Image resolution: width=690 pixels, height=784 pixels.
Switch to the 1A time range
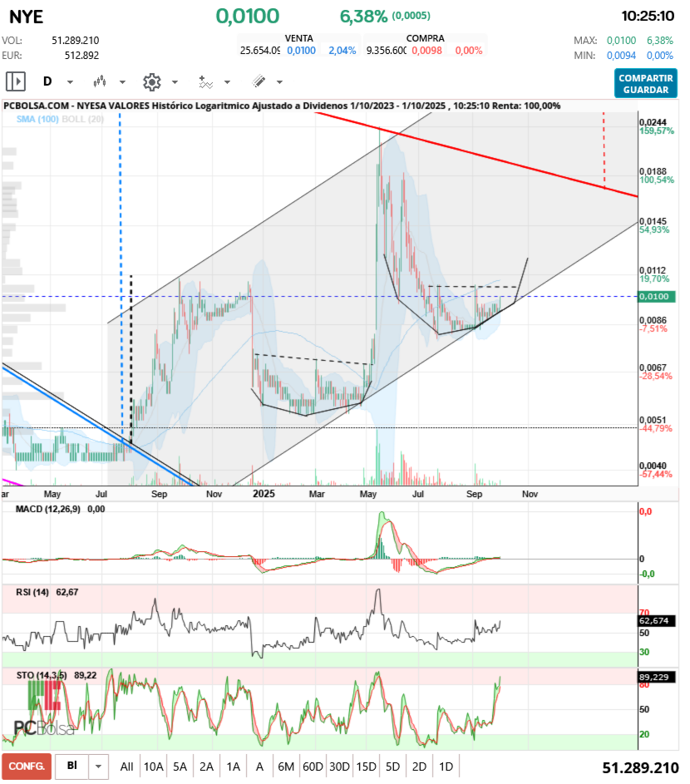pyautogui.click(x=233, y=767)
